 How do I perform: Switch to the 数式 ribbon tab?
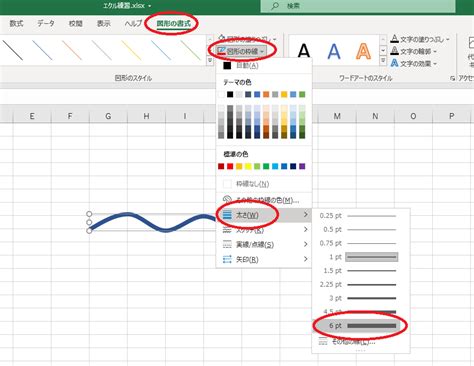pyautogui.click(x=16, y=23)
